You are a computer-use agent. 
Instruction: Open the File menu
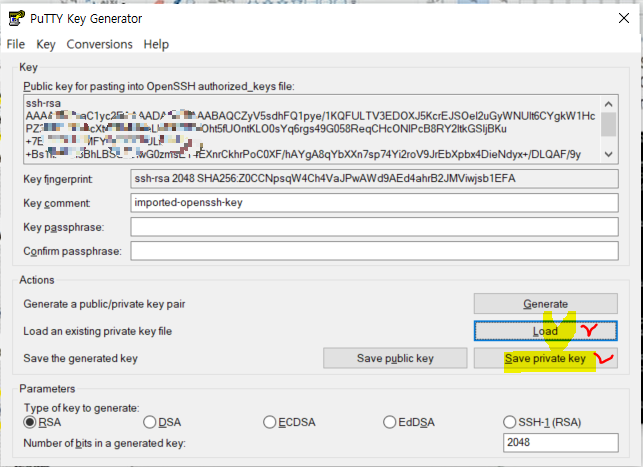[16, 44]
